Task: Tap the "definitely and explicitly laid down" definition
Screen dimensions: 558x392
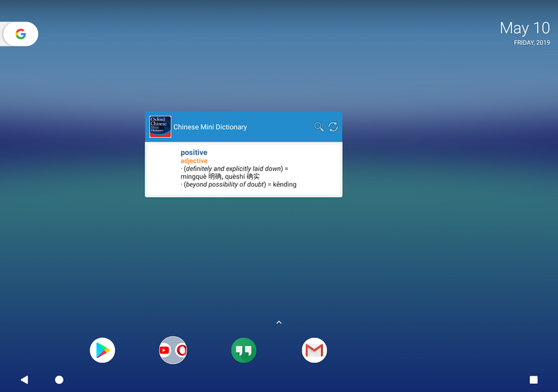Action: (x=234, y=169)
